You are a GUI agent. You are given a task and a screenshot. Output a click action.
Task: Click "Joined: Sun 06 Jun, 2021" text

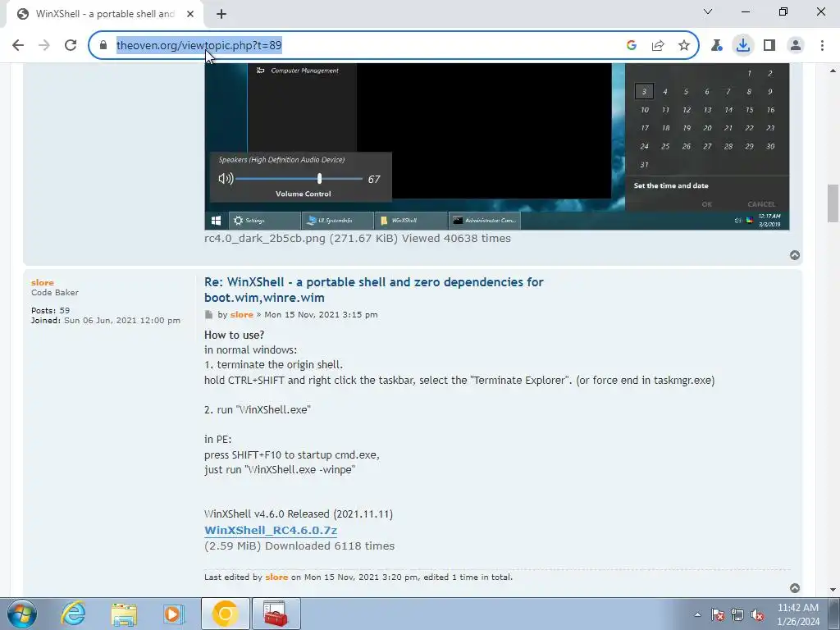tap(106, 321)
